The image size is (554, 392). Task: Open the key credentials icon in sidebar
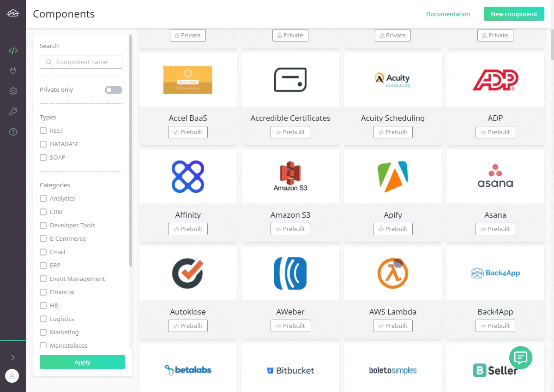(13, 112)
